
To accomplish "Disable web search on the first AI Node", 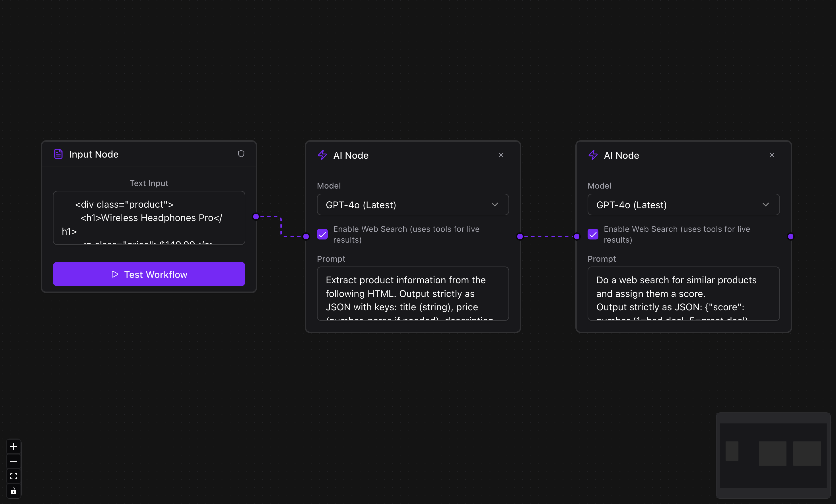I will (x=322, y=234).
